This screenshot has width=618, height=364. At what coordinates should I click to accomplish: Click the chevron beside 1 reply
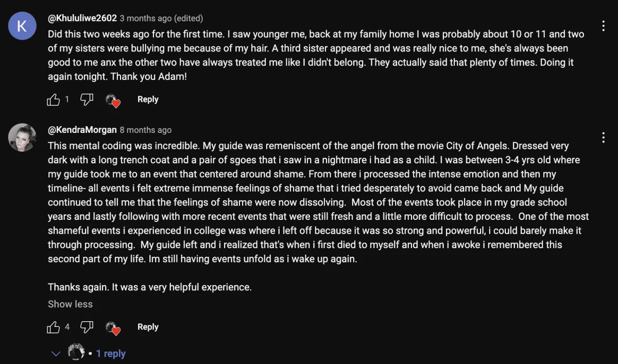[x=56, y=354]
